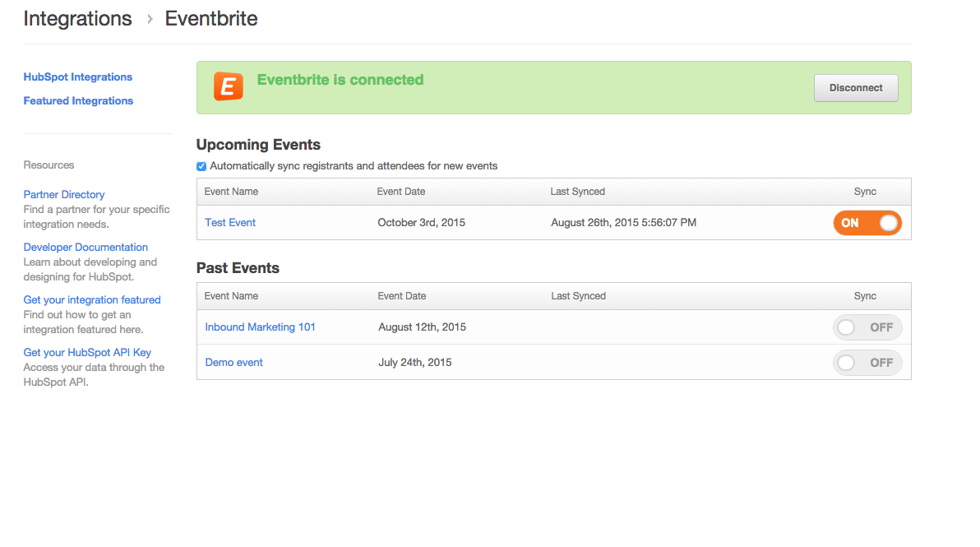Click the breadcrumb chevron separator

pyautogui.click(x=150, y=20)
